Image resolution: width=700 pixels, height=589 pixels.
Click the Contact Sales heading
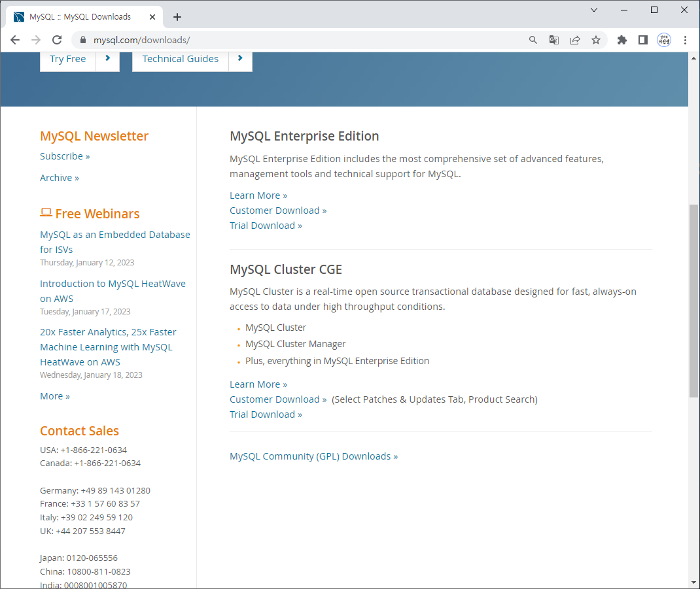(79, 431)
